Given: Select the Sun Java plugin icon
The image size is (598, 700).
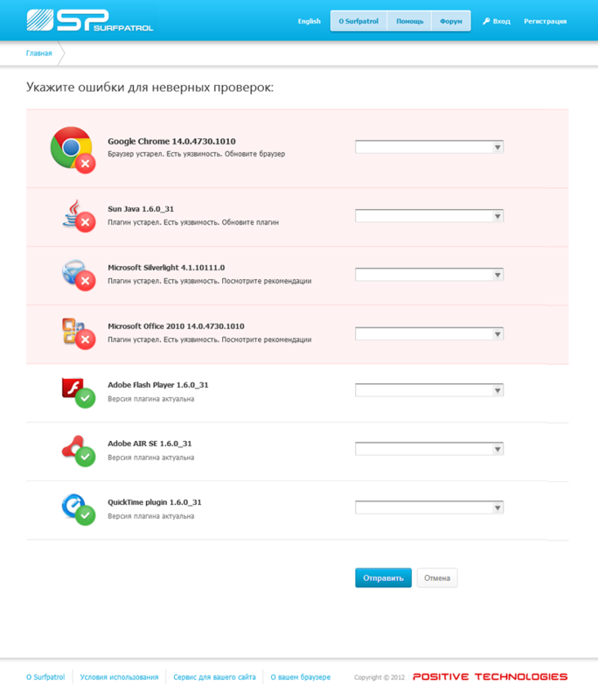Looking at the screenshot, I should pyautogui.click(x=74, y=216).
